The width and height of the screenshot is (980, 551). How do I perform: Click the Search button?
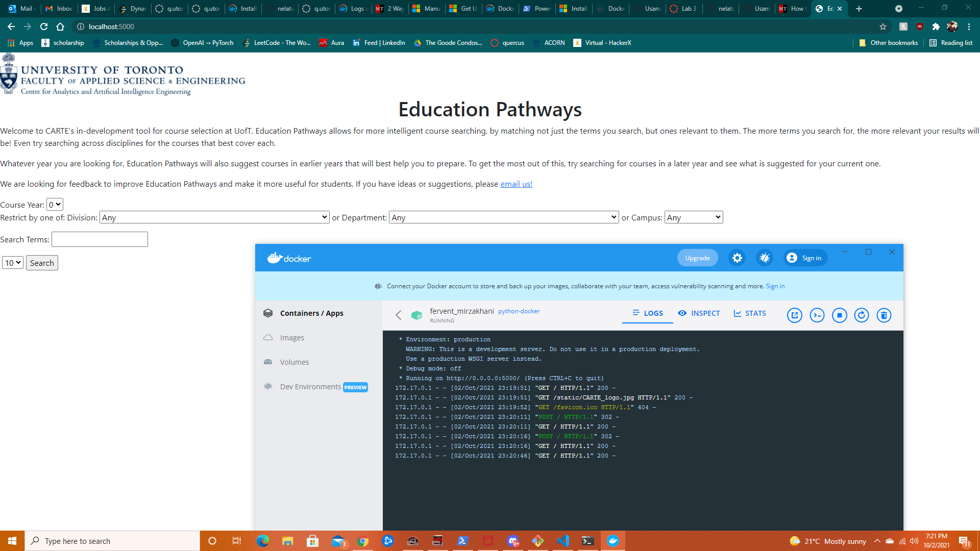pyautogui.click(x=42, y=262)
